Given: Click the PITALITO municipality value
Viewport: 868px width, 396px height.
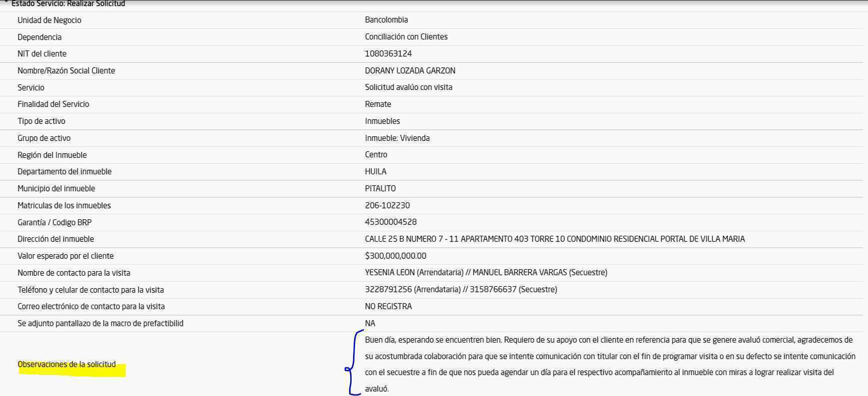Looking at the screenshot, I should click(x=380, y=189).
